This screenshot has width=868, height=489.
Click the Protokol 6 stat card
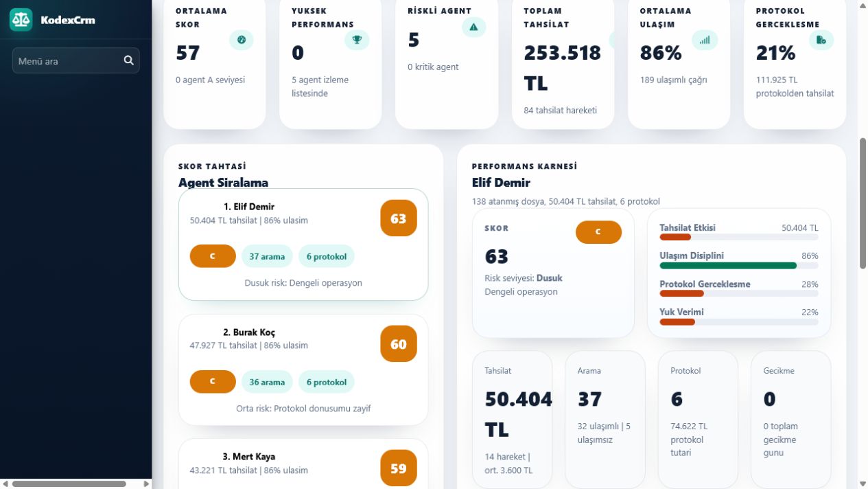coord(698,420)
